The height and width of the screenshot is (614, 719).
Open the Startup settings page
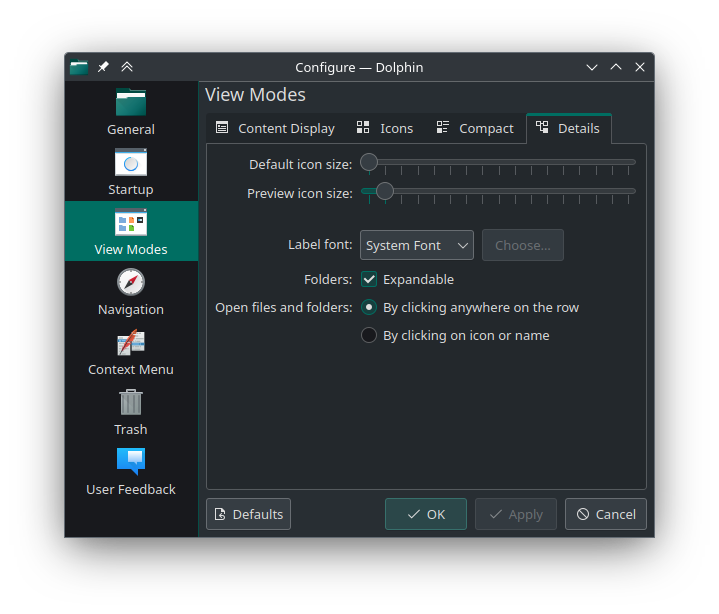tap(131, 171)
